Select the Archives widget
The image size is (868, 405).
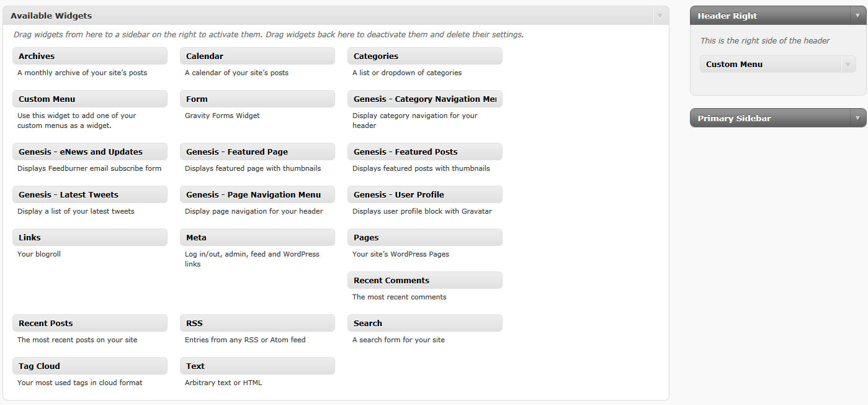(x=89, y=56)
